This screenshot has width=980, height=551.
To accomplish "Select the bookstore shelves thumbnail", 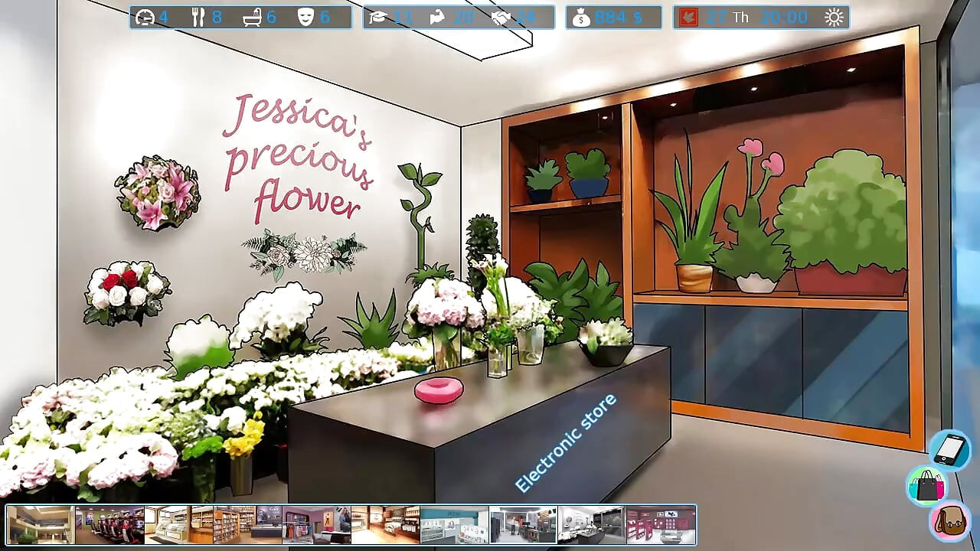I will click(248, 525).
